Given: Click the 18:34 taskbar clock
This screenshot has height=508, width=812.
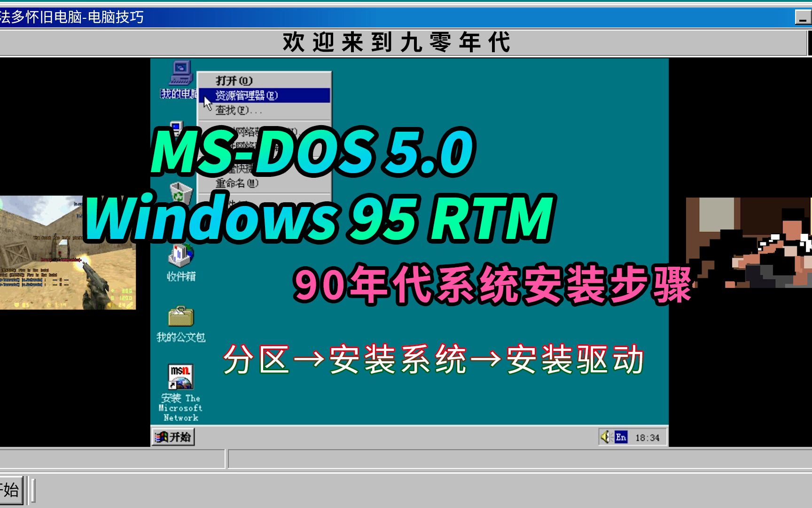Looking at the screenshot, I should [x=647, y=438].
